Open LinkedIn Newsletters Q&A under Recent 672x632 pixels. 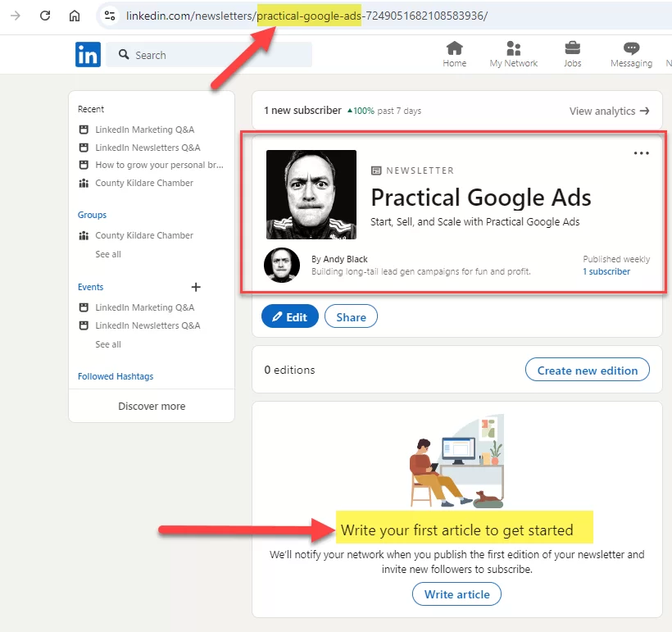(148, 148)
